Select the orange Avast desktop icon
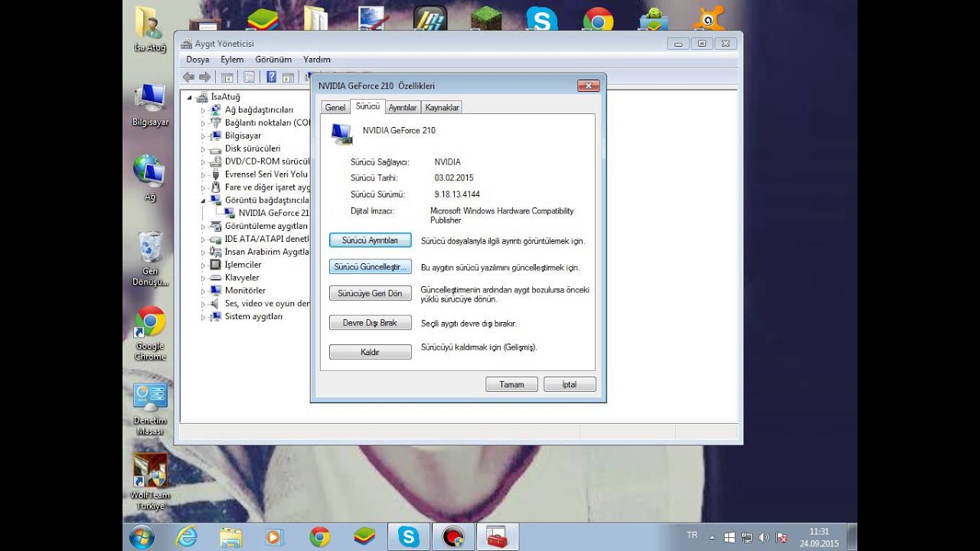This screenshot has height=551, width=980. (x=709, y=18)
